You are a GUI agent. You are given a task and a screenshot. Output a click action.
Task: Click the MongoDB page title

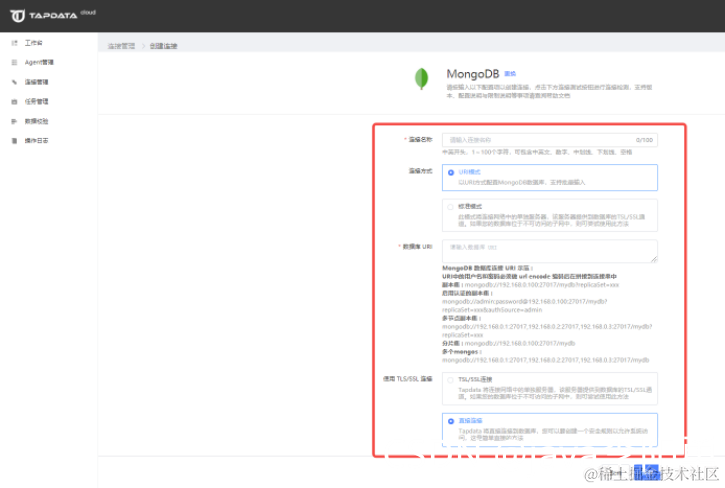coord(473,74)
